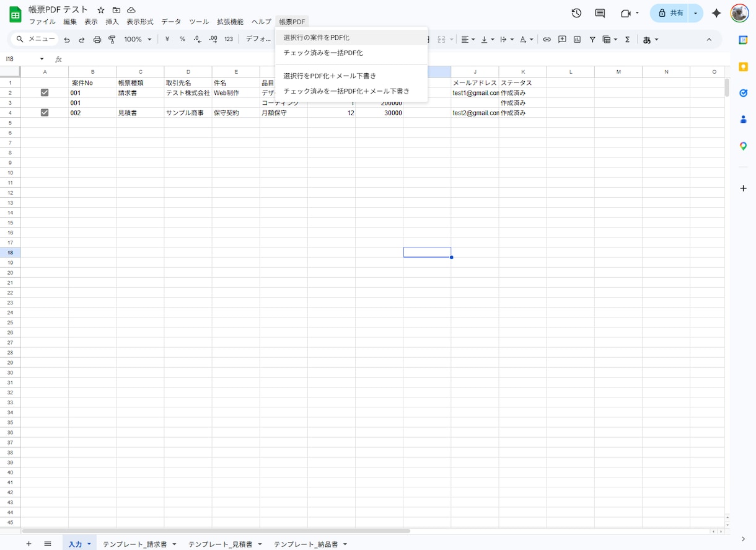Screen dimensions: 756x550
Task: Open the 拡張機能 menu
Action: click(230, 22)
